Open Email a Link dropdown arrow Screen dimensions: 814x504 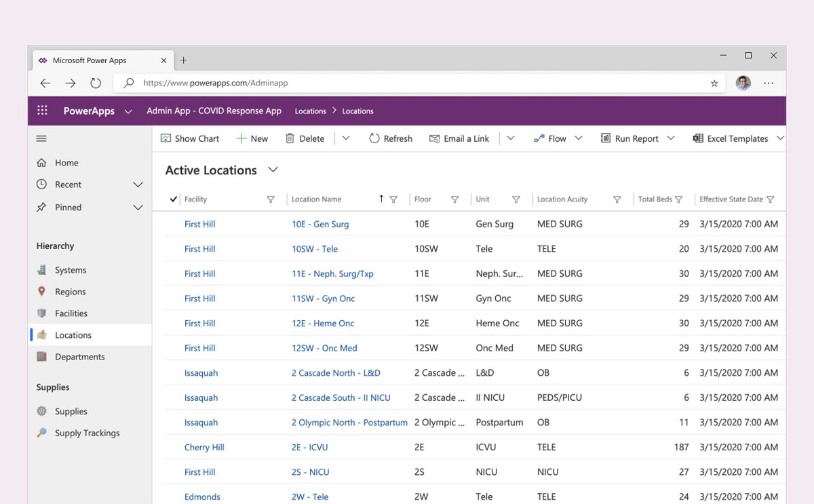pyautogui.click(x=511, y=138)
